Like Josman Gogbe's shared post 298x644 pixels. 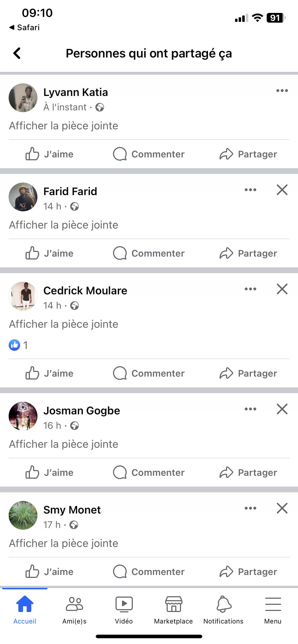(x=49, y=473)
